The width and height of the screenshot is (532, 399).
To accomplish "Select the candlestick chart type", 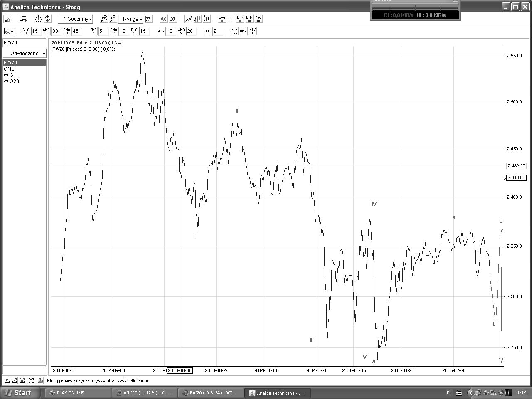I will (x=207, y=19).
